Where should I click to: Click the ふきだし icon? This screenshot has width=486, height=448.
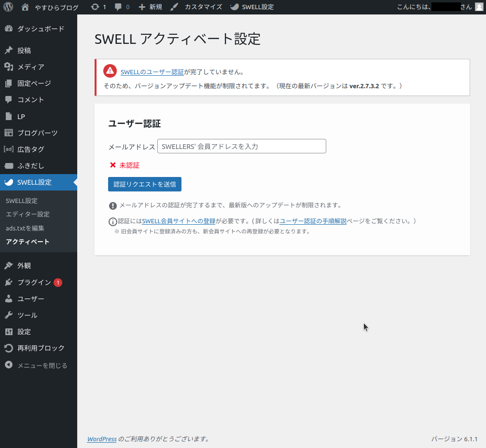tap(9, 165)
